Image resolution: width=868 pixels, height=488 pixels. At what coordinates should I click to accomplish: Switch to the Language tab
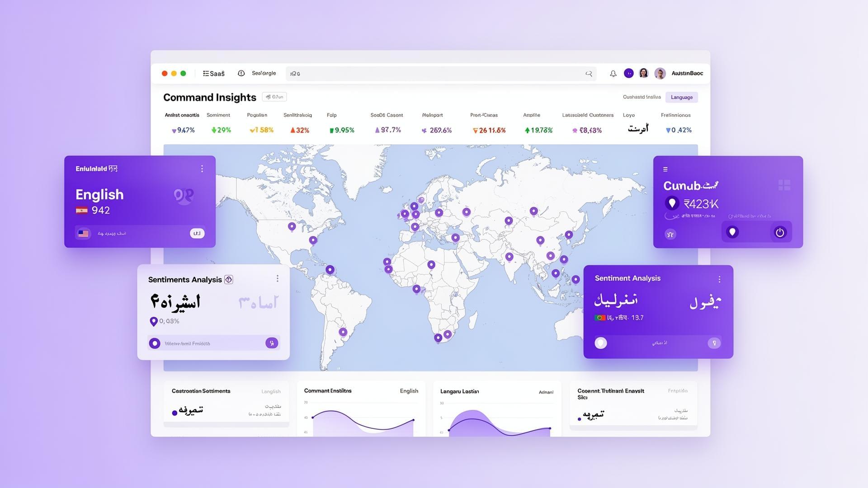681,97
